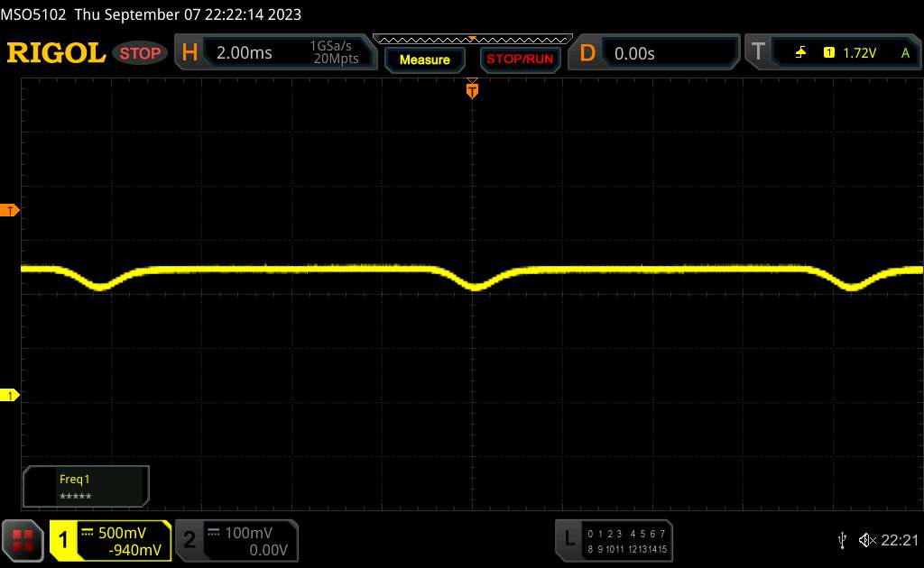Click channel 2 0.00V offset value

(x=268, y=550)
